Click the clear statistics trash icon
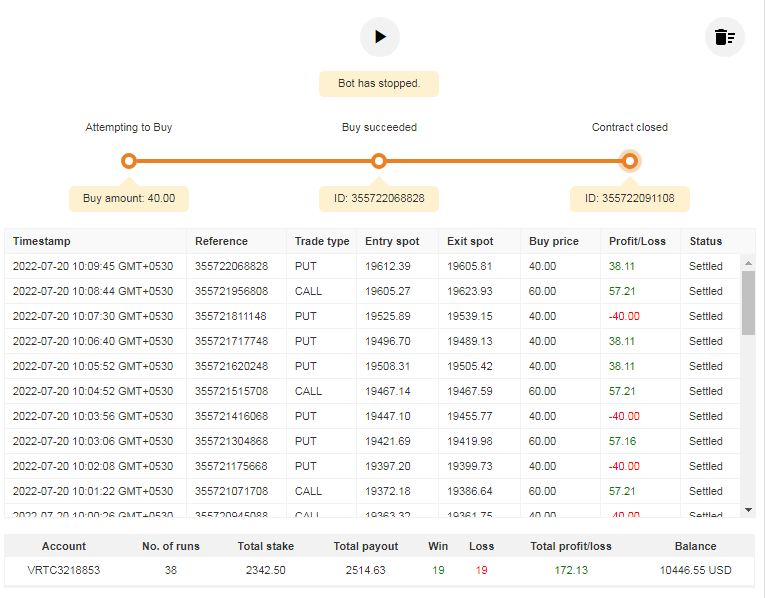Screen dimensions: 765x598 [x=725, y=38]
